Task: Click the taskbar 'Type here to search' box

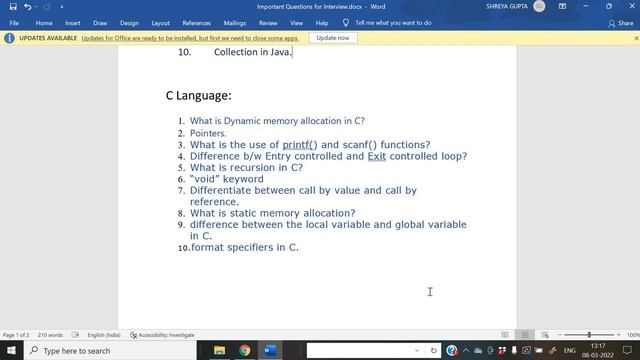Action: pyautogui.click(x=110, y=350)
